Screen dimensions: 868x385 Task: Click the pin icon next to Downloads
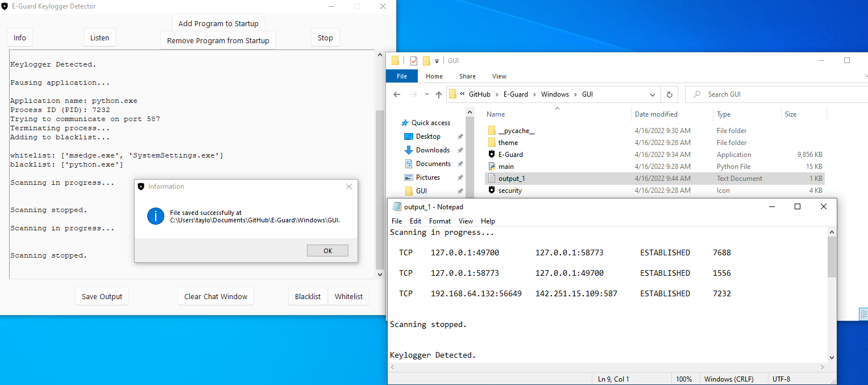point(460,150)
